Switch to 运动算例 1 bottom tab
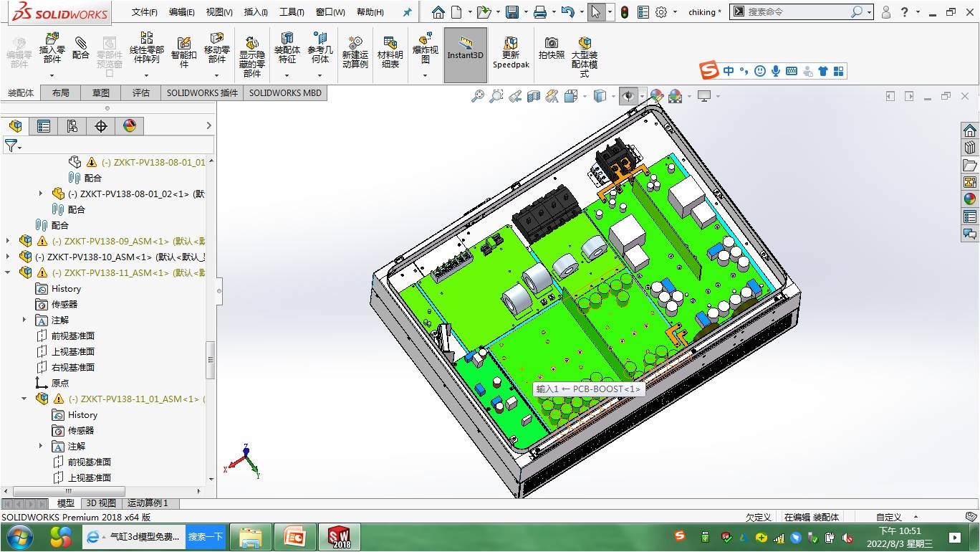Screen dimensions: 980x552 coord(148,503)
